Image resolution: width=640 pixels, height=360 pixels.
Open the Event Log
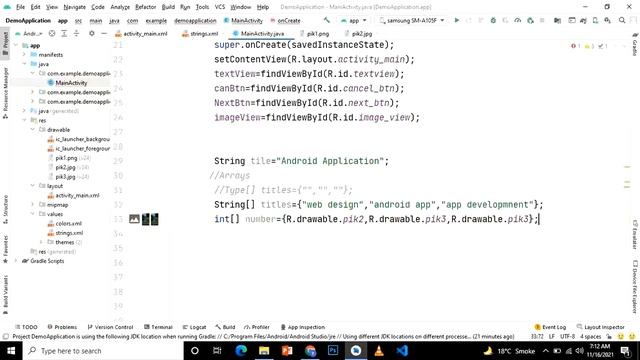click(550, 327)
